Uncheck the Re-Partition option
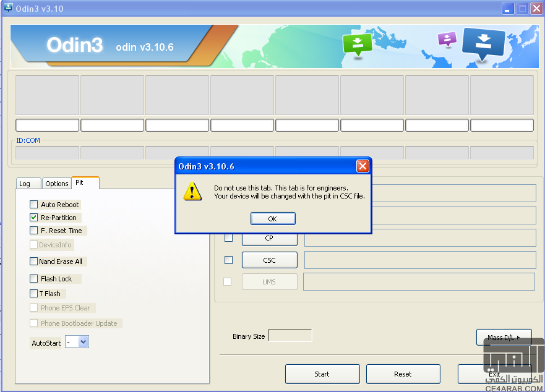This screenshot has height=392, width=545. [34, 218]
